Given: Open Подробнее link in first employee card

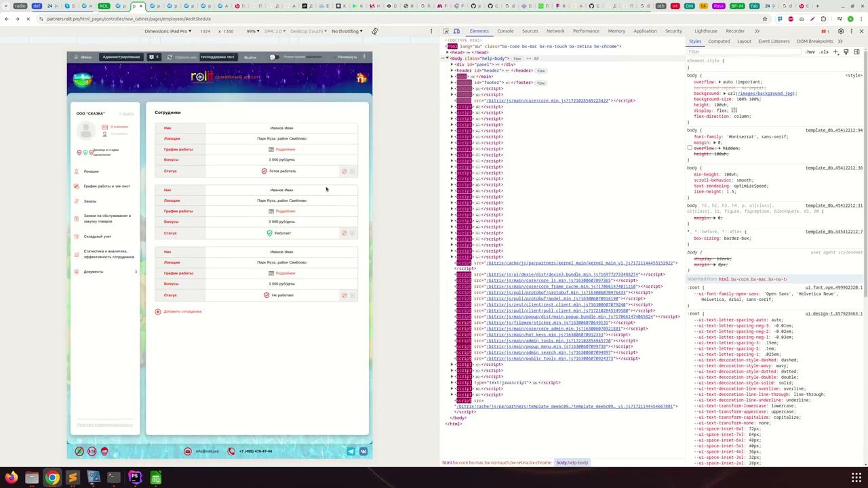Looking at the screenshot, I should (x=285, y=149).
